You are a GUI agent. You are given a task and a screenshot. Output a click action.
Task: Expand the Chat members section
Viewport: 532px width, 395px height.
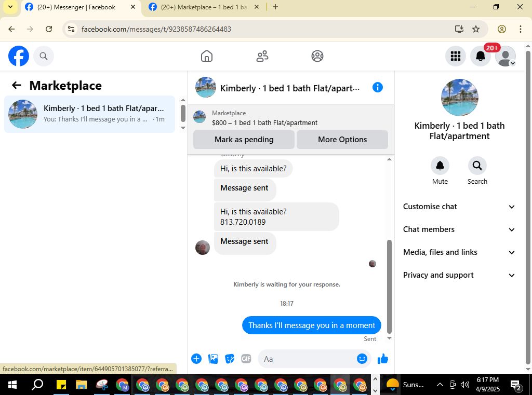click(459, 229)
